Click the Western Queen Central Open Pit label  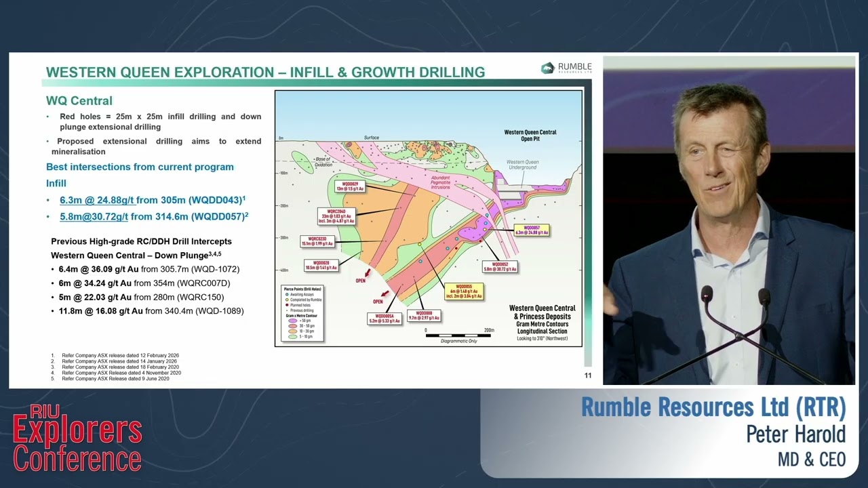530,136
